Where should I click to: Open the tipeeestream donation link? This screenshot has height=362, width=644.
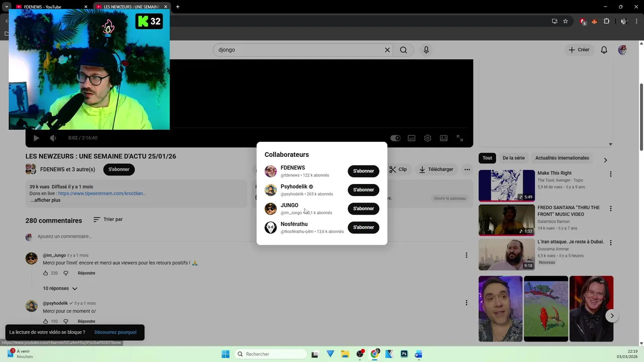(102, 193)
